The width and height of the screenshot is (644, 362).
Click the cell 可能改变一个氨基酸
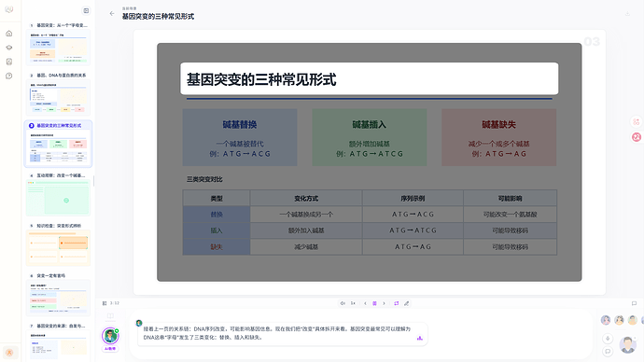coord(511,215)
